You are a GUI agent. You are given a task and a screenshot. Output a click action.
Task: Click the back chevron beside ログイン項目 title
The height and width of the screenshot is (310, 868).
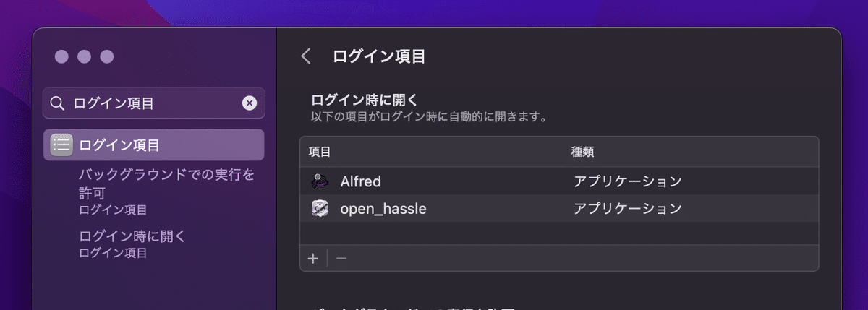[306, 56]
